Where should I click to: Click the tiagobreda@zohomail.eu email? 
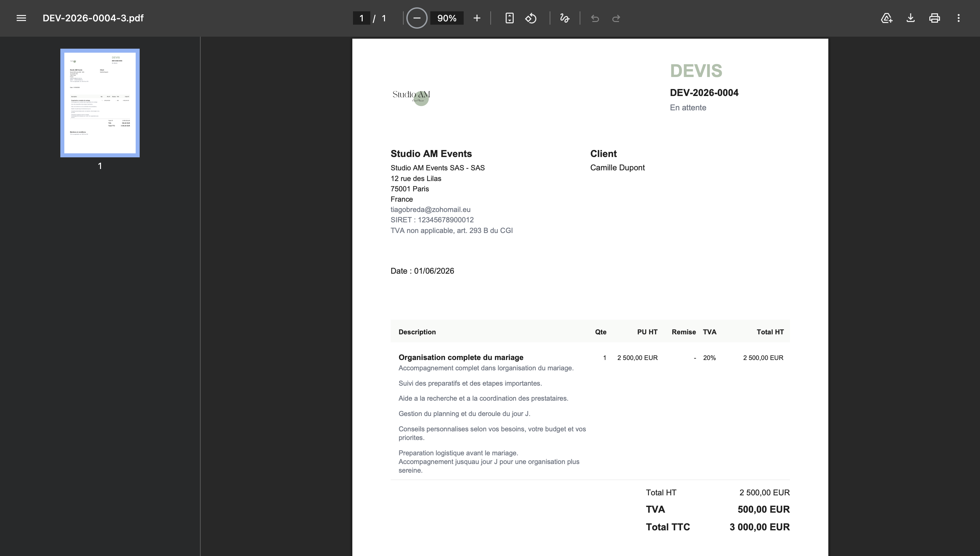(430, 209)
